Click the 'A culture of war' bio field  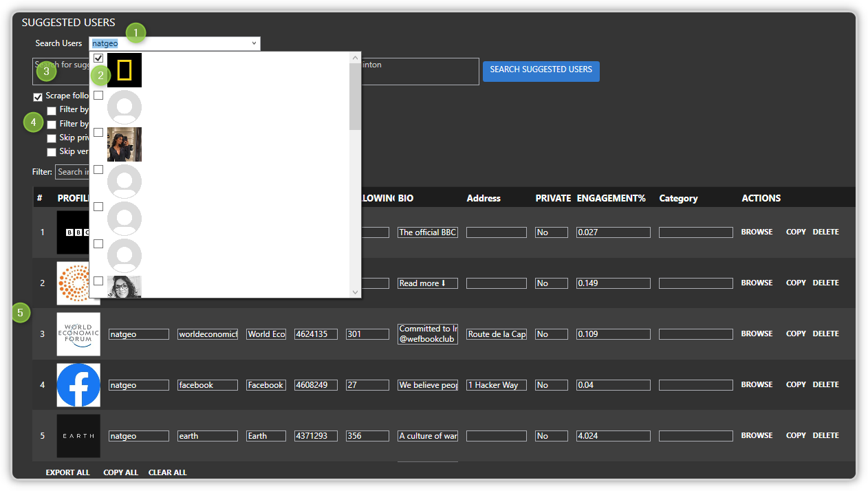tap(428, 436)
